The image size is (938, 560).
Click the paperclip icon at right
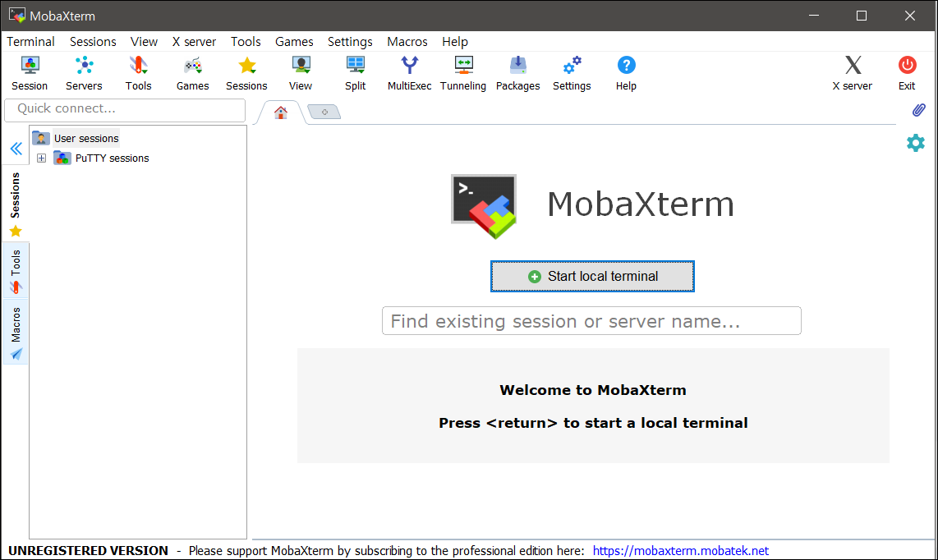click(919, 110)
